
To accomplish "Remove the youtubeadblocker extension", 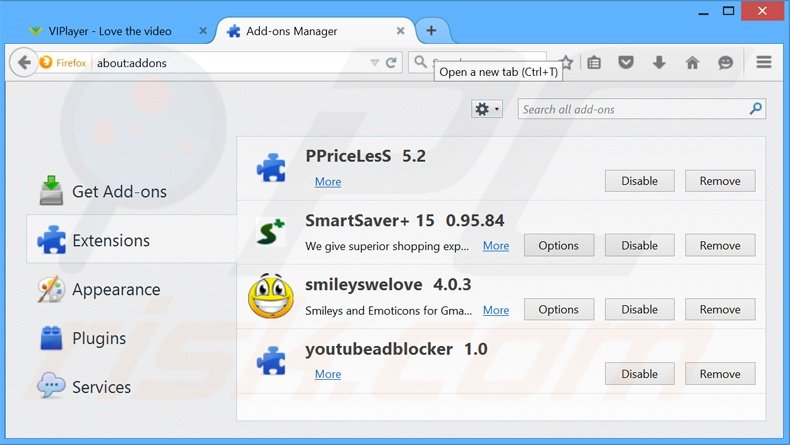I will coord(720,374).
